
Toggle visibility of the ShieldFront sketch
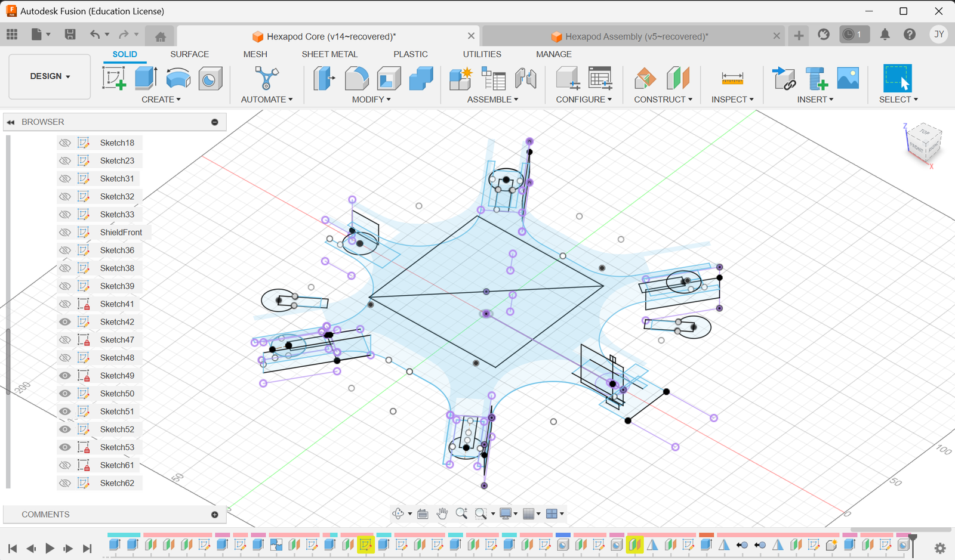[65, 232]
